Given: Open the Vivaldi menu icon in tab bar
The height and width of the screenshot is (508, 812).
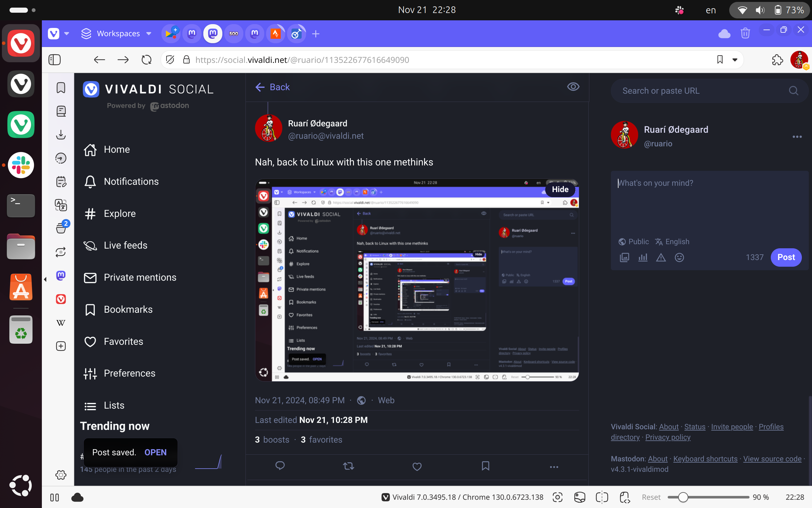Looking at the screenshot, I should pyautogui.click(x=54, y=34).
